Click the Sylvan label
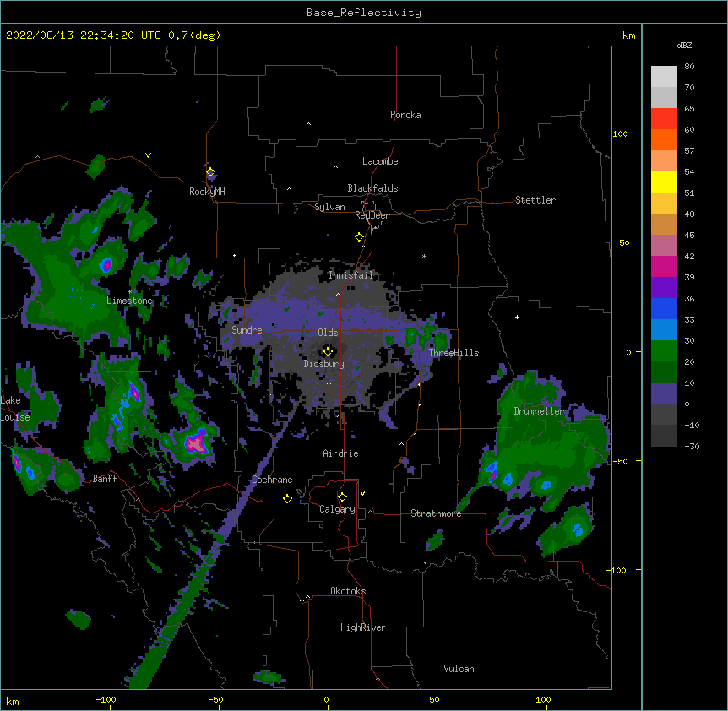The image size is (728, 711). click(329, 207)
